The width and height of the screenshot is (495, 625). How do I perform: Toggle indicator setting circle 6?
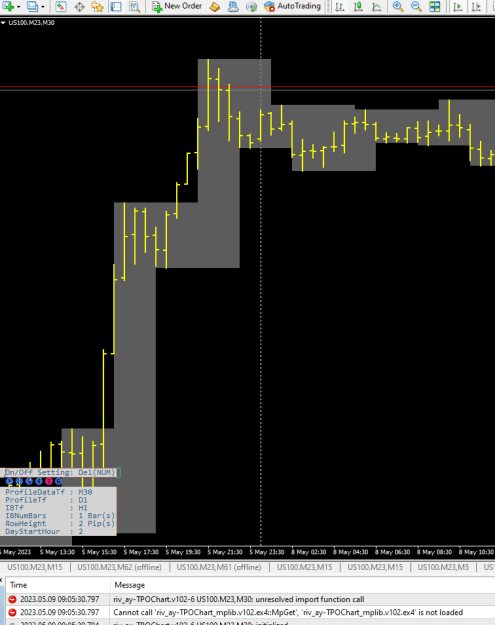[58, 482]
